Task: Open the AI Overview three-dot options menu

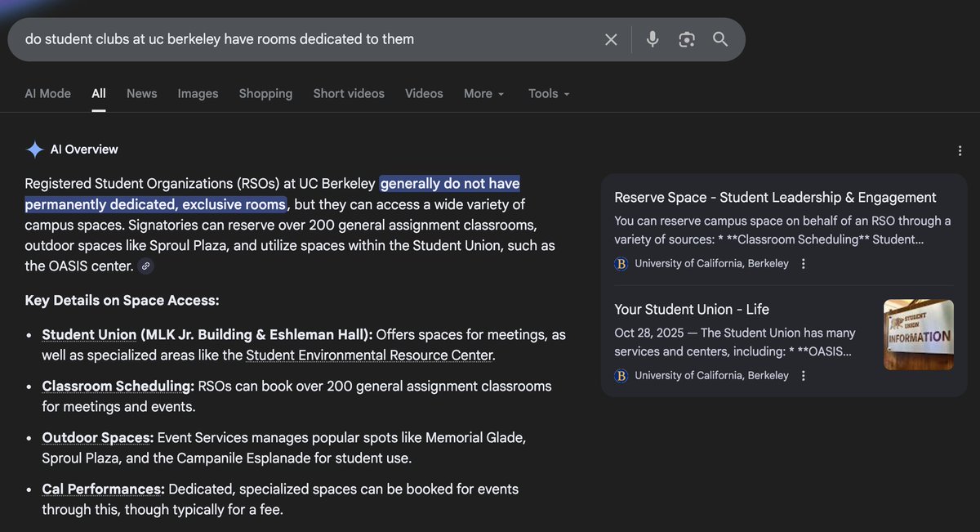Action: click(x=960, y=150)
